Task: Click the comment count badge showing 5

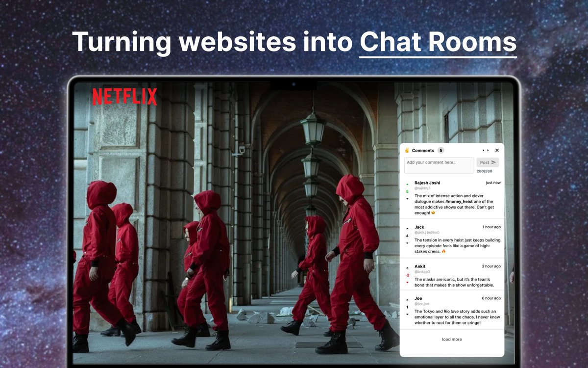Action: point(441,150)
